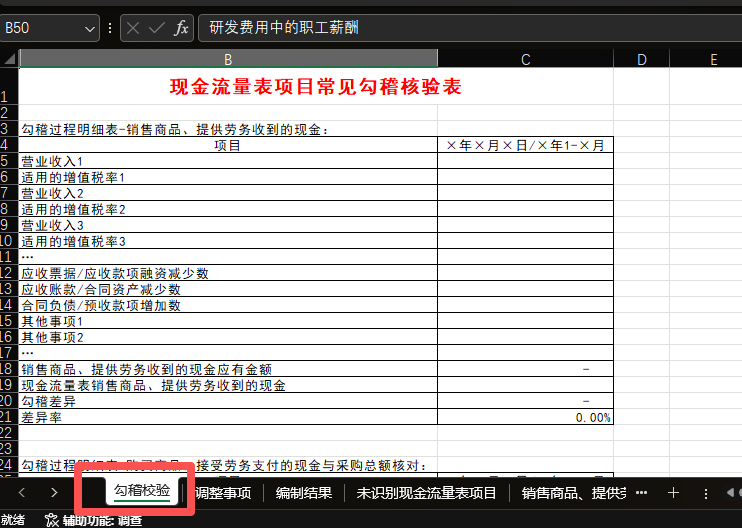
Task: Switch to the 调整事项 sheet tab
Action: point(223,493)
